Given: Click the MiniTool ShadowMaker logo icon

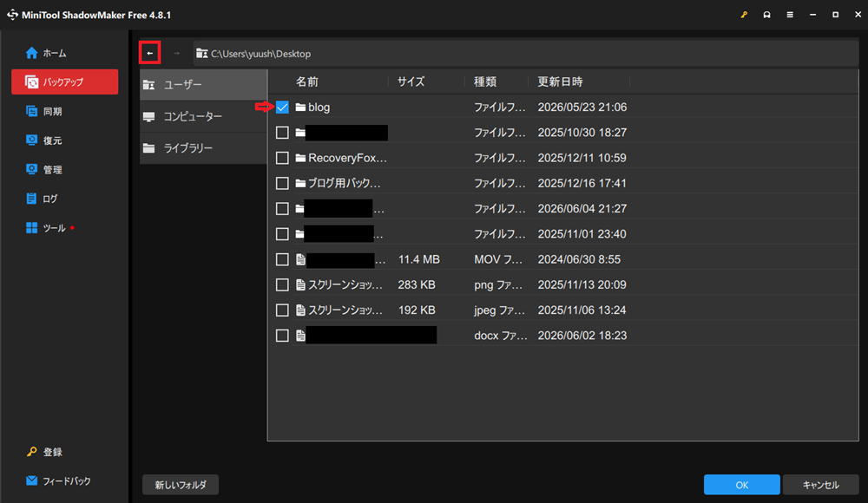Looking at the screenshot, I should tap(12, 15).
